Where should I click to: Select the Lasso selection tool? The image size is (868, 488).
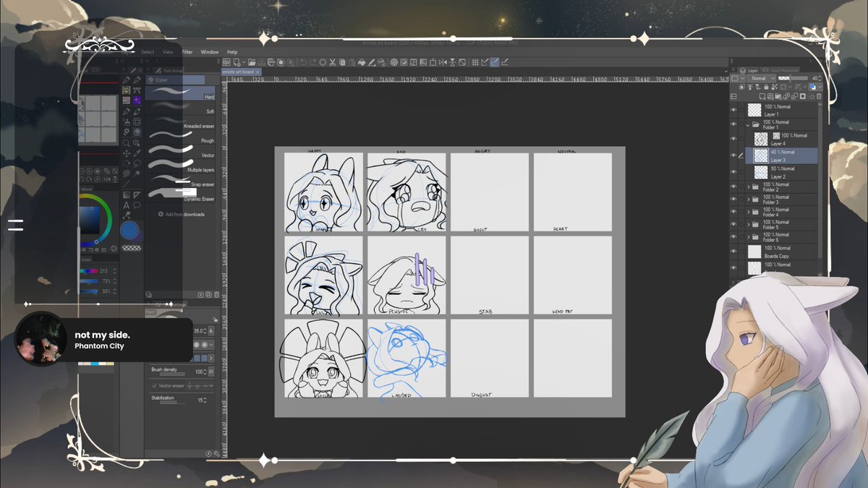click(x=137, y=163)
